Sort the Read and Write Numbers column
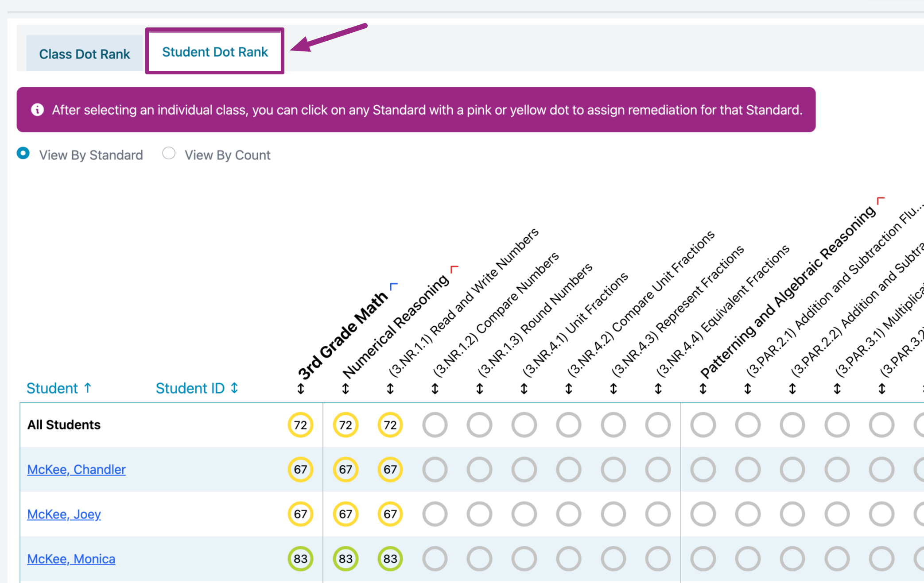The height and width of the screenshot is (583, 924). click(x=390, y=389)
